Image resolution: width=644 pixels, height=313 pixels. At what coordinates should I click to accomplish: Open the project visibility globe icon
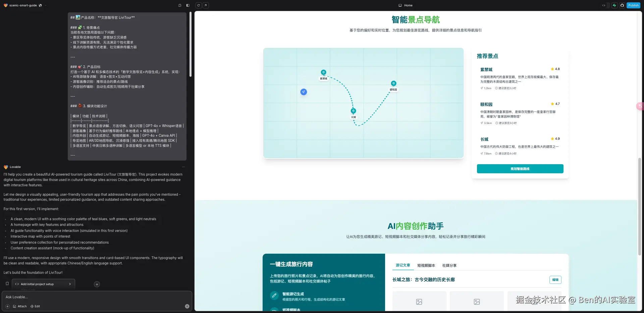point(40,5)
